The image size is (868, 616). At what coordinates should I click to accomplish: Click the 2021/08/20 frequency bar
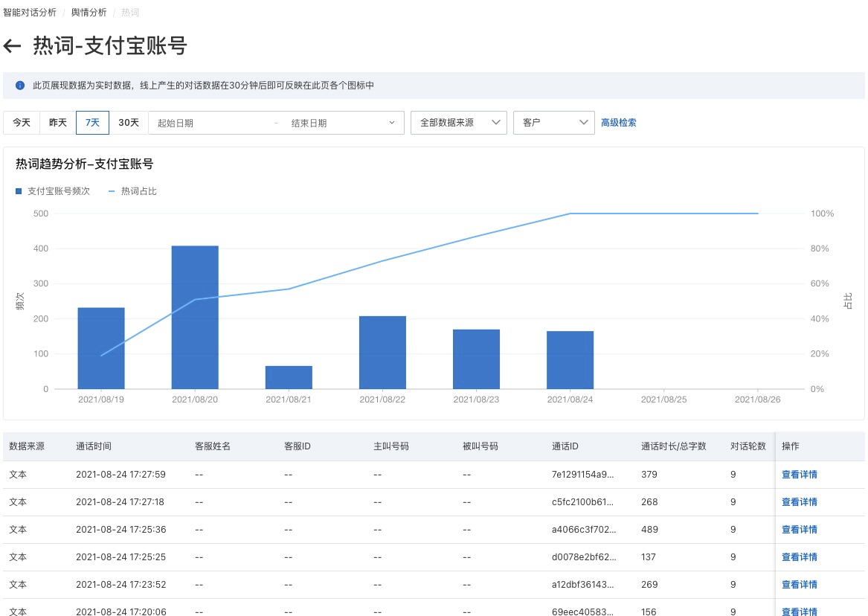(195, 317)
